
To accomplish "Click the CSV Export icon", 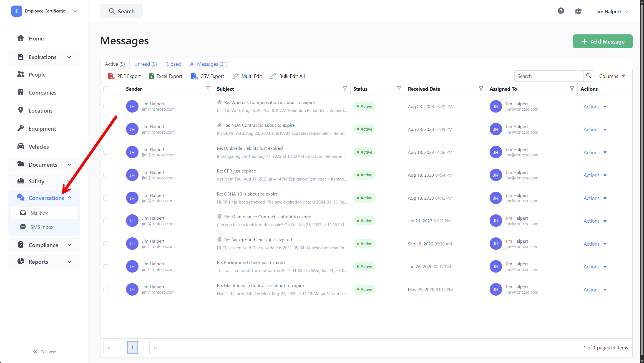I will pyautogui.click(x=194, y=76).
